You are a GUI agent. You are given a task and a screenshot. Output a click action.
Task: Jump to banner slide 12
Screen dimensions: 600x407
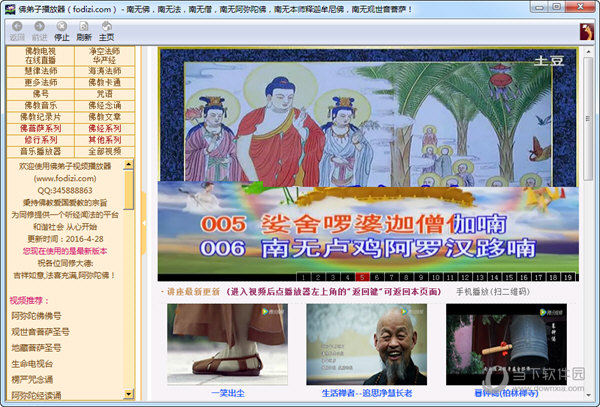click(x=465, y=277)
